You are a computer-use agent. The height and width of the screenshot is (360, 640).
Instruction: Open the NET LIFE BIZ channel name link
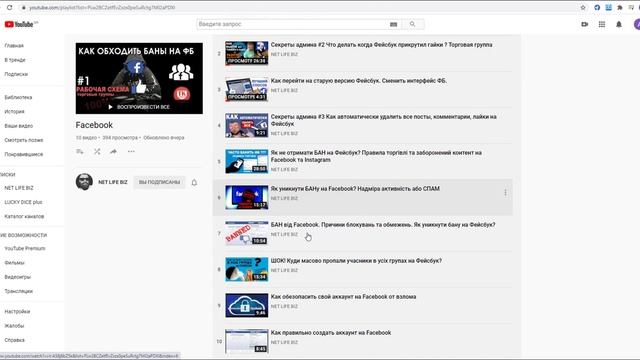point(113,182)
